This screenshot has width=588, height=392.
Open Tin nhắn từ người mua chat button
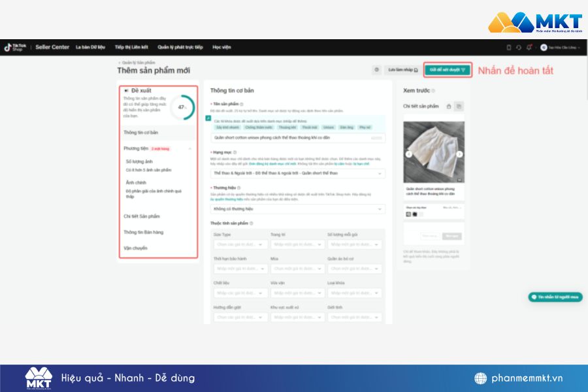[555, 297]
